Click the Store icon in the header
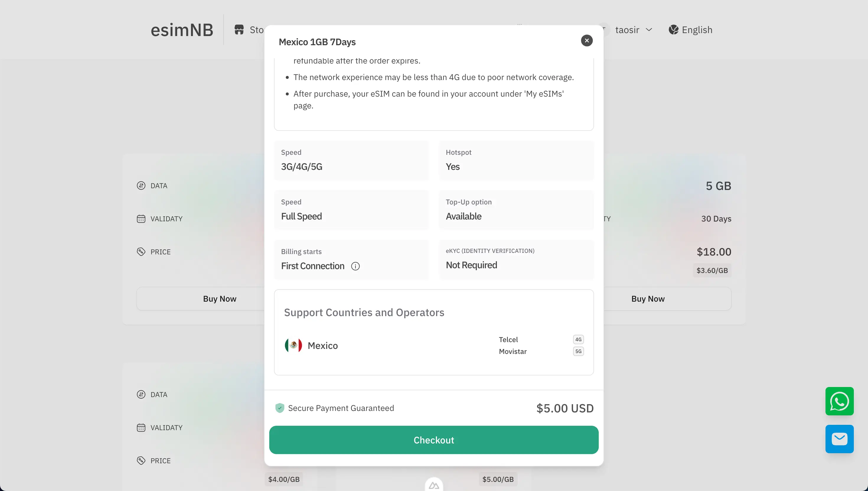This screenshot has height=491, width=868. point(239,30)
